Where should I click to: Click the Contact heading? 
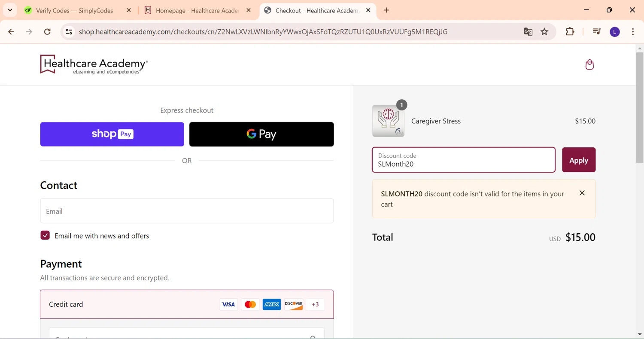pyautogui.click(x=59, y=185)
